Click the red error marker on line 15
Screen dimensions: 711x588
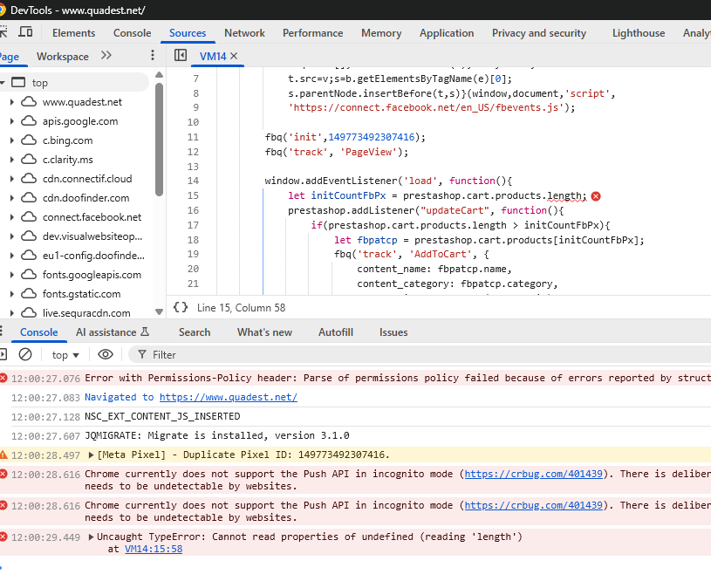coord(596,196)
